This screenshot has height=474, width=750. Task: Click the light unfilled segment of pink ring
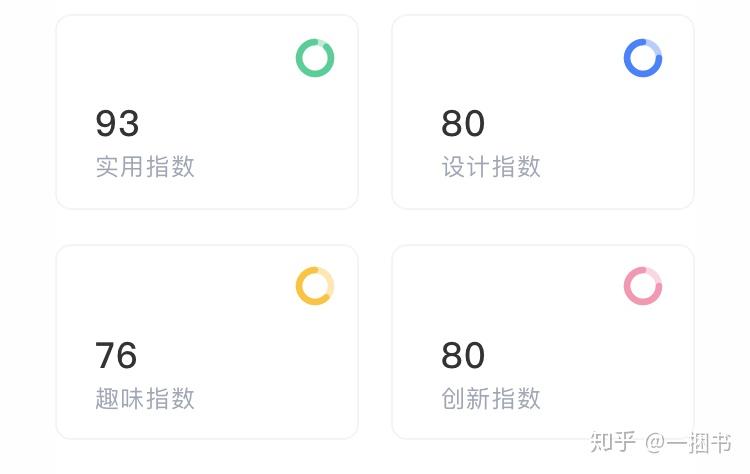(655, 277)
